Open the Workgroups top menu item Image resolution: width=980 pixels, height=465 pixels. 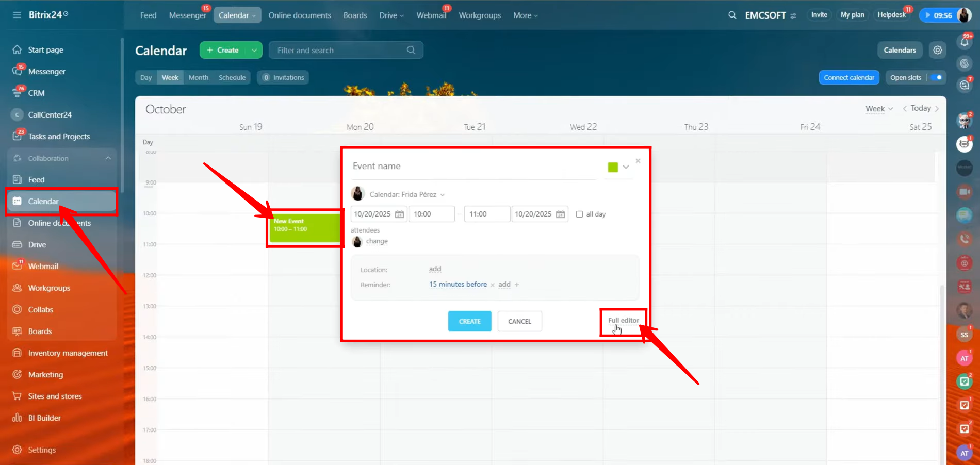click(x=479, y=15)
